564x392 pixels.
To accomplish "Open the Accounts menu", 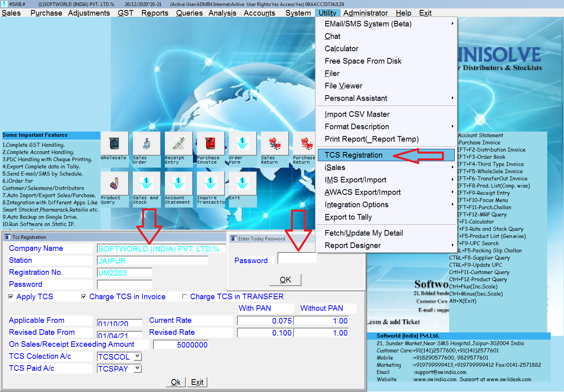I will tap(259, 13).
